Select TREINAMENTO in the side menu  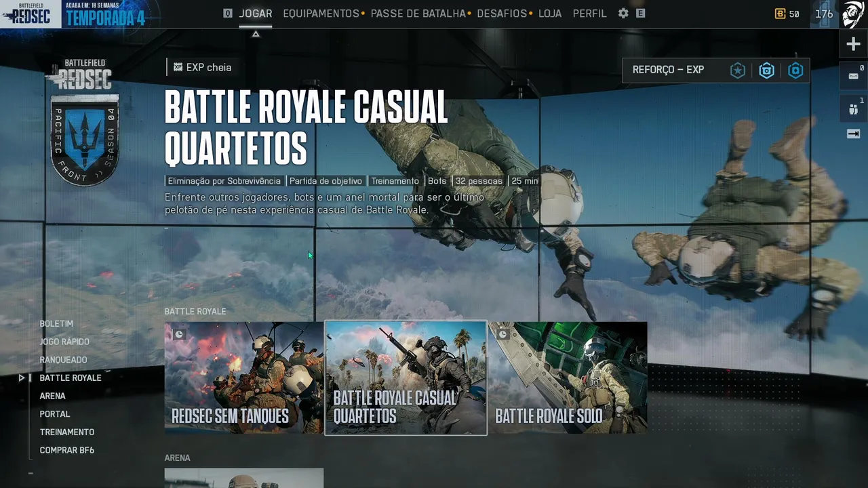[67, 432]
